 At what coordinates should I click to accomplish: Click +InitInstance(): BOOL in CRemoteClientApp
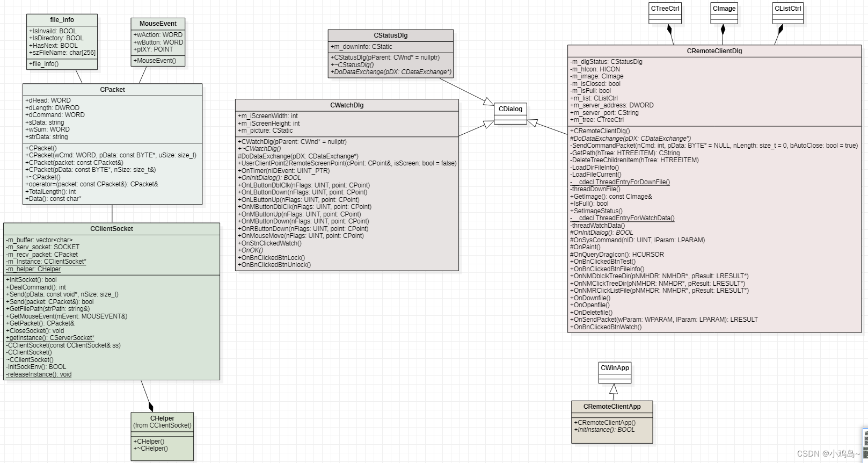coord(604,430)
